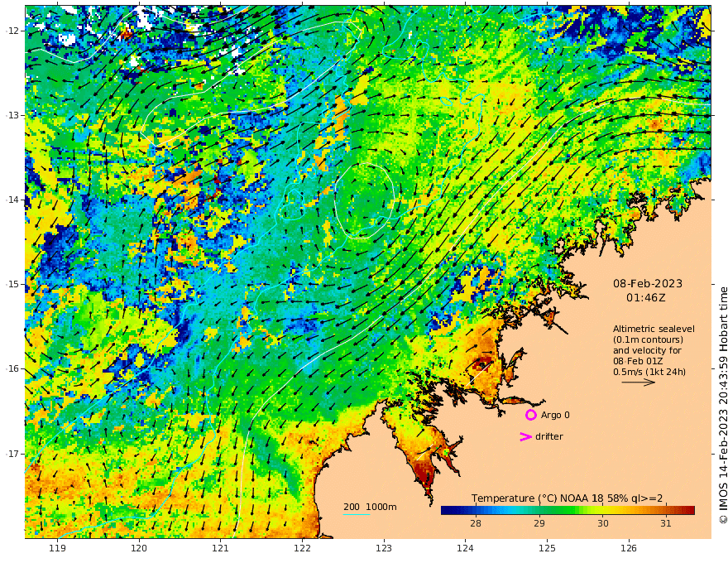Viewport: 728px width, 563px height.
Task: Click the magenta Argo 0 circle marker
Action: click(530, 415)
